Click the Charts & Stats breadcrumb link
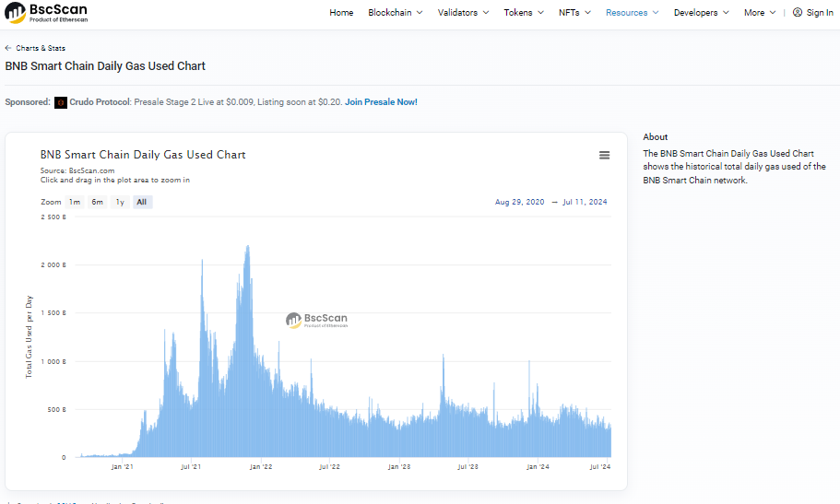 pyautogui.click(x=41, y=48)
